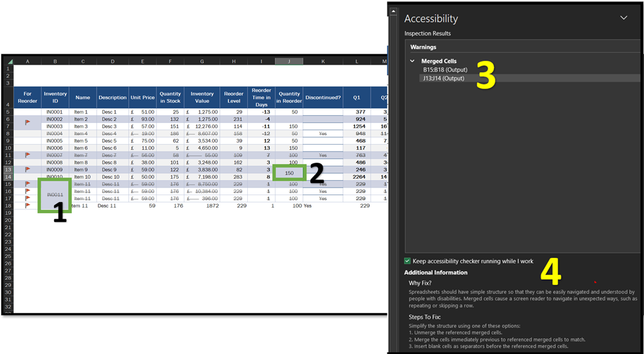Viewport: 644px width, 354px height.
Task: Collapse the Merged Cells warning group
Action: (412, 61)
